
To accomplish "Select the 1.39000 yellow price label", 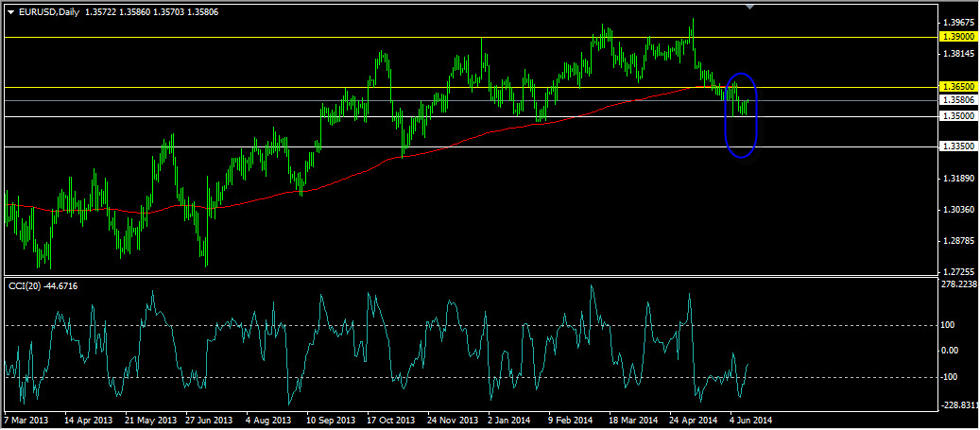I will 961,37.
